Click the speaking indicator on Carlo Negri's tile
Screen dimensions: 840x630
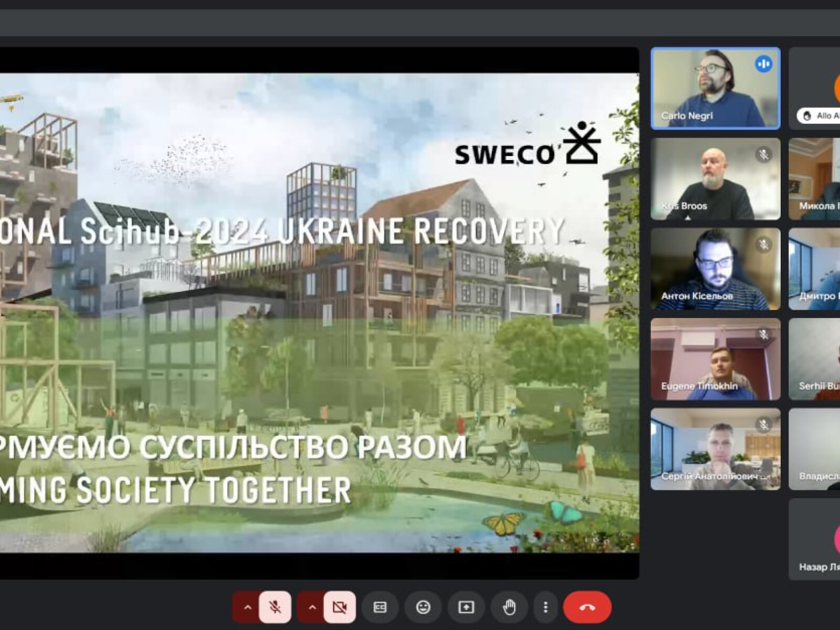[x=764, y=64]
